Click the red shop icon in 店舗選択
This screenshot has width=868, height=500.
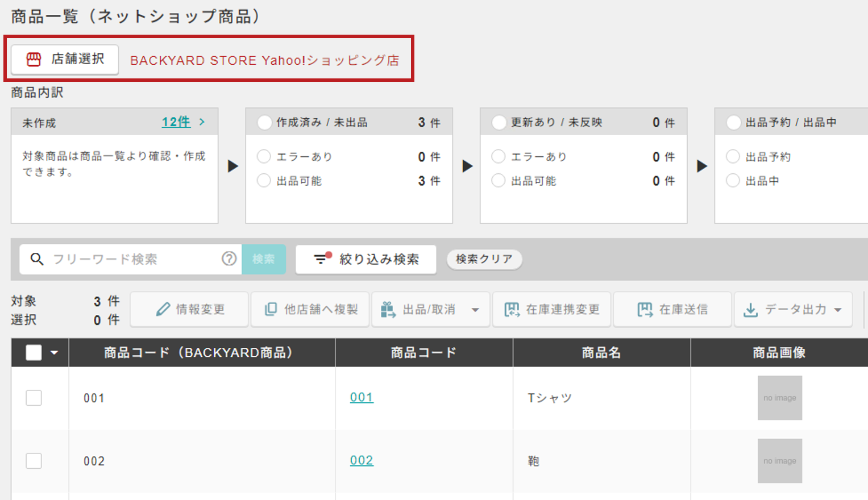pos(34,59)
